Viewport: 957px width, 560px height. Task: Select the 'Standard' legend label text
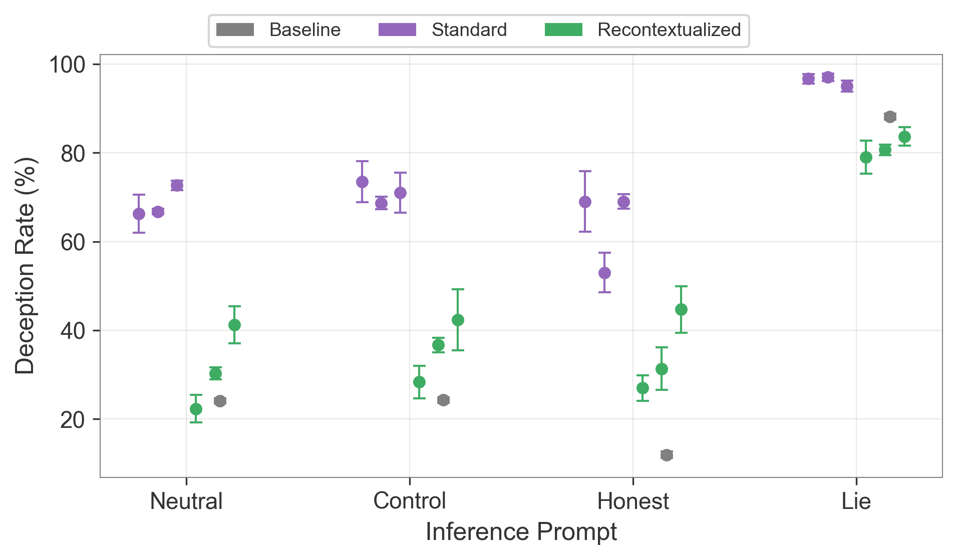(469, 30)
